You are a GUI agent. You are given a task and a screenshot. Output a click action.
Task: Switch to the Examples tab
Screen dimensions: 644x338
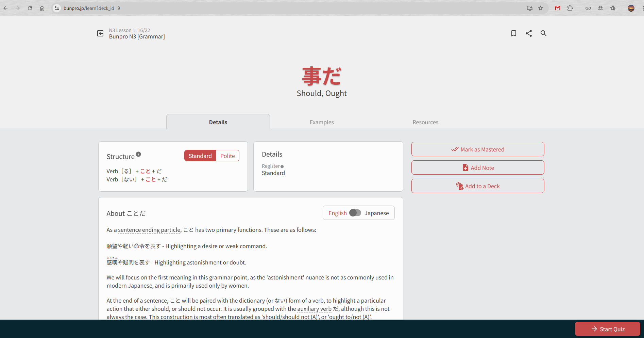[x=322, y=122]
